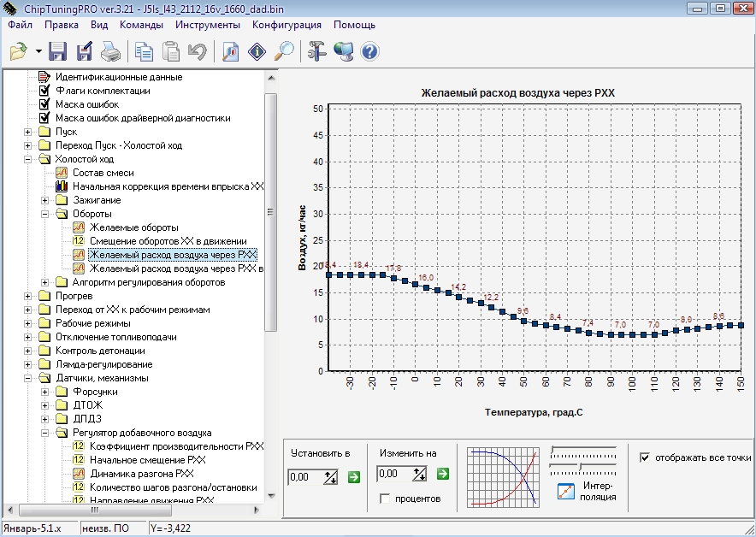The width and height of the screenshot is (756, 537).
Task: Undo the last change with the undo arrow
Action: [x=197, y=52]
